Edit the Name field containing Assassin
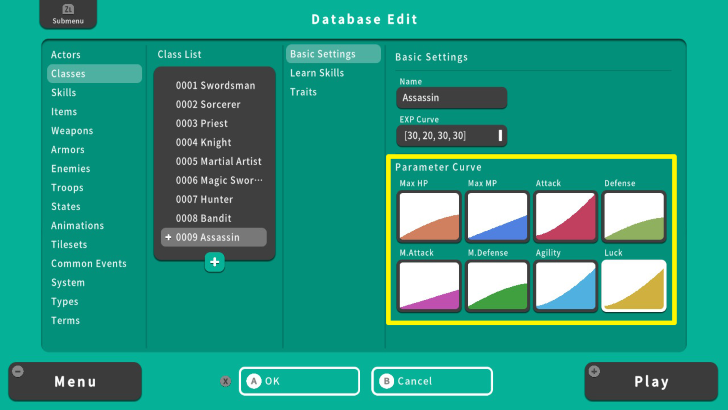This screenshot has height=410, width=728. point(452,98)
